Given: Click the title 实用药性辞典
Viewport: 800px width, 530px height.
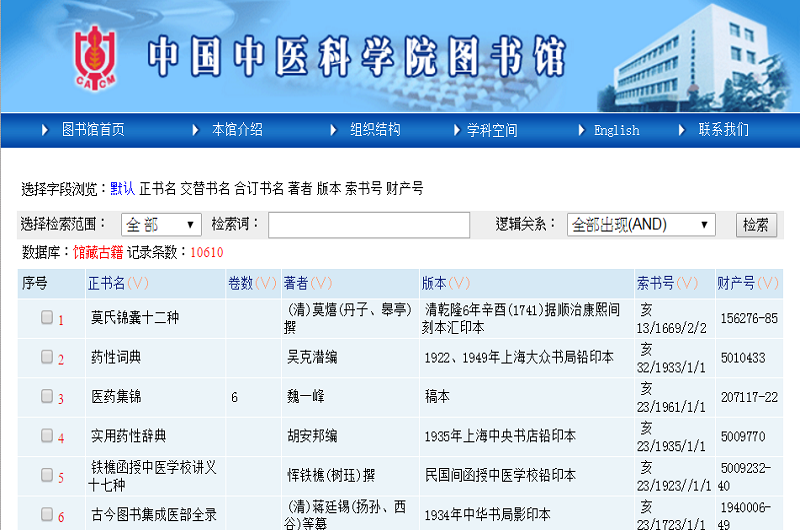Looking at the screenshot, I should tap(129, 436).
